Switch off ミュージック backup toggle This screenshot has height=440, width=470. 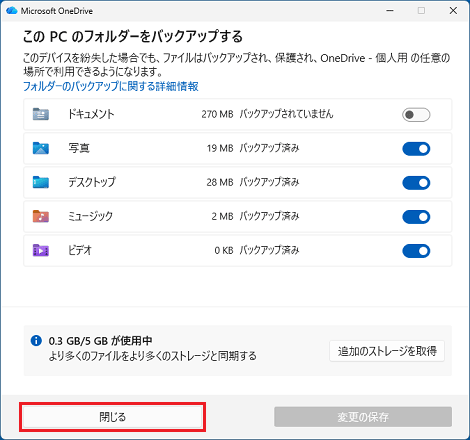[x=416, y=217]
